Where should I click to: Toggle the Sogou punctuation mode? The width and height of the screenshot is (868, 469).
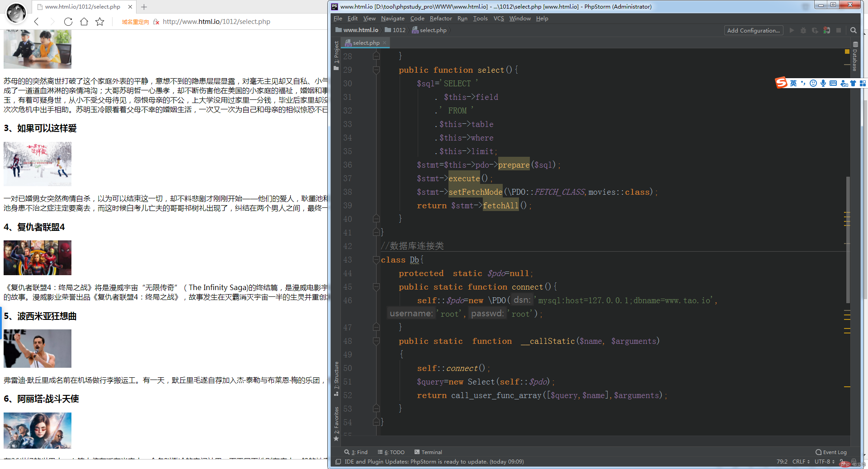pos(803,83)
